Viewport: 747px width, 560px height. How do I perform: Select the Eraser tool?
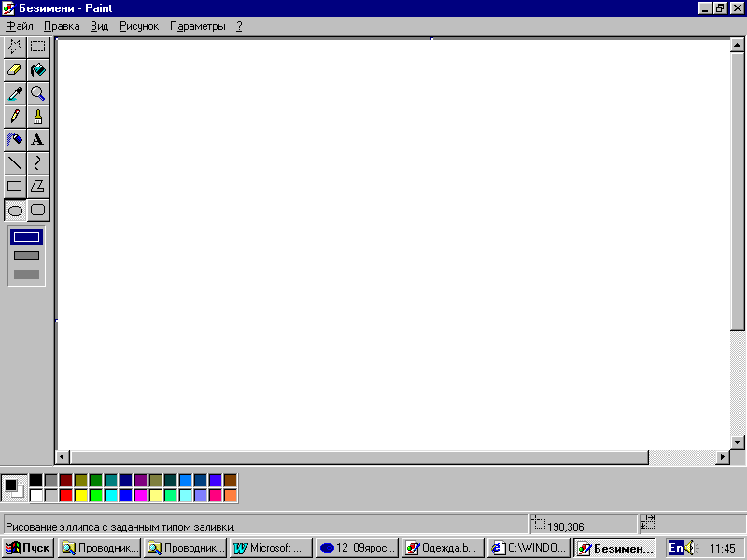click(x=15, y=70)
